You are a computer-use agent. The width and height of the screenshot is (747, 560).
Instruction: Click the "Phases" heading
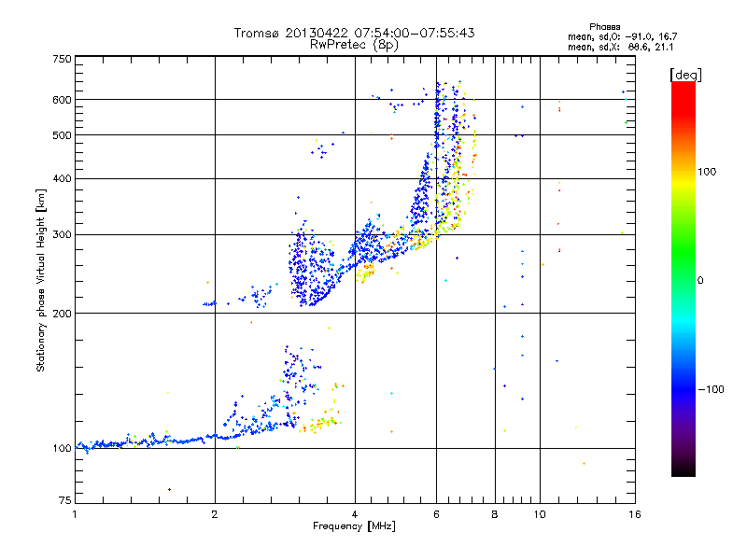click(x=604, y=27)
